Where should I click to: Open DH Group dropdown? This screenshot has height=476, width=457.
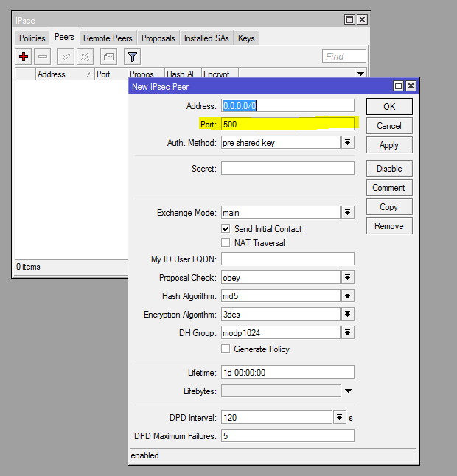348,332
